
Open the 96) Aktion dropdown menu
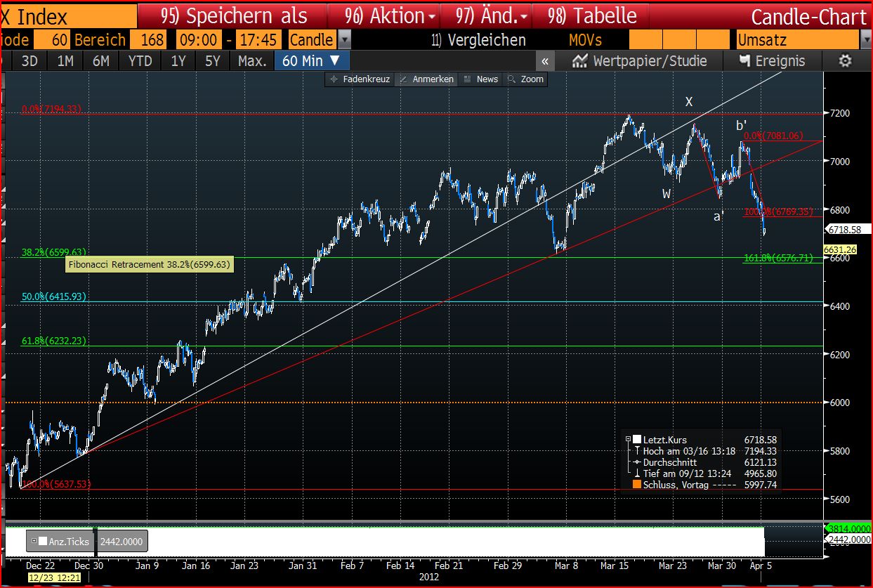(383, 15)
